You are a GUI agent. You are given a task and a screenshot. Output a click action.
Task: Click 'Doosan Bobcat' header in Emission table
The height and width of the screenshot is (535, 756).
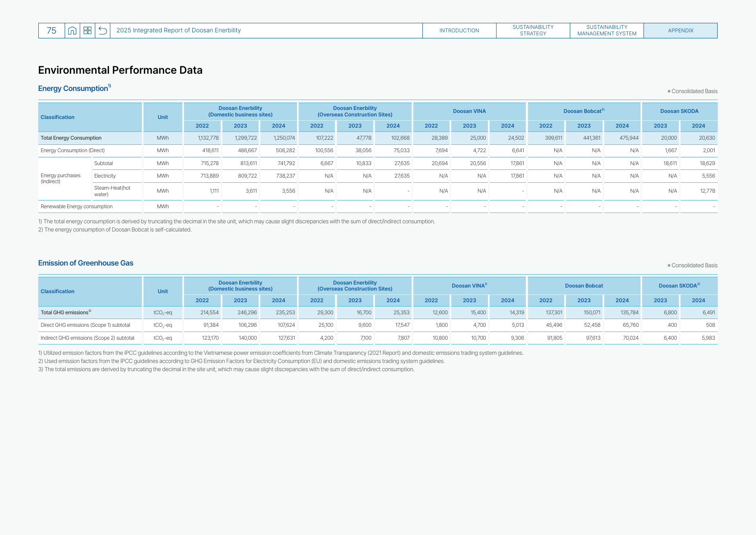(x=584, y=286)
